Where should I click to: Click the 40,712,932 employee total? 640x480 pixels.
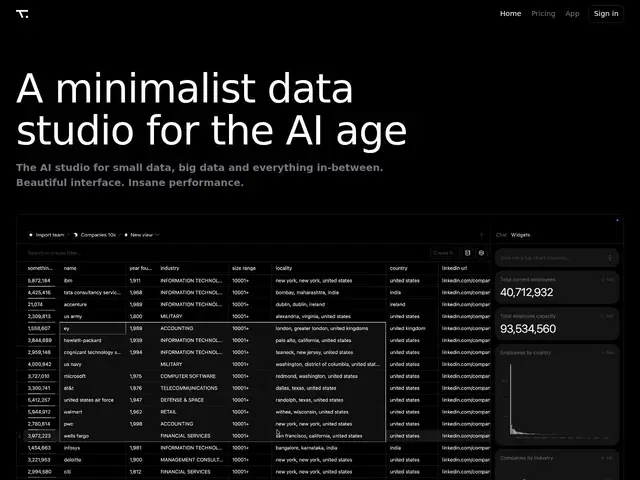(x=527, y=292)
